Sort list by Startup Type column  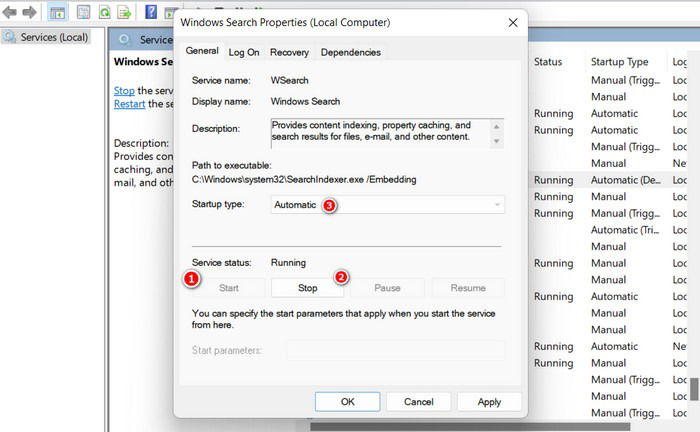[619, 62]
